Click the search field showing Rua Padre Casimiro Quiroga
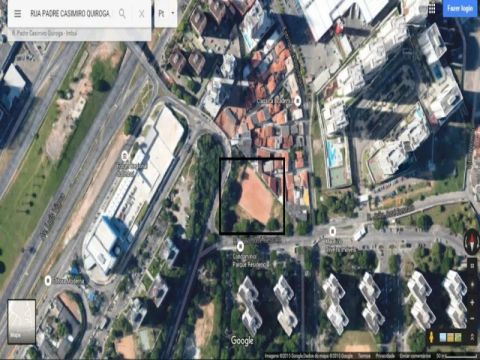 click(70, 13)
